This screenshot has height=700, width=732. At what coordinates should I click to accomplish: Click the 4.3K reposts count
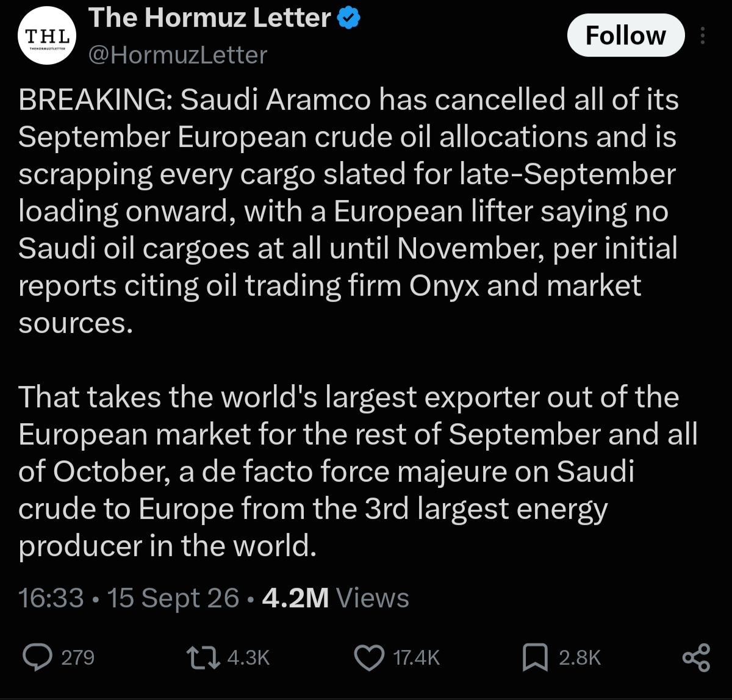pyautogui.click(x=248, y=657)
